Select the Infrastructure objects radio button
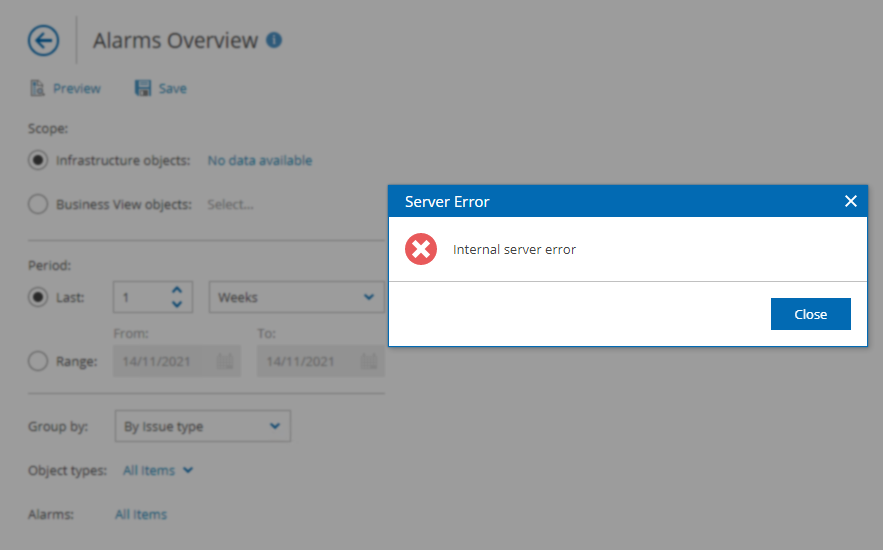Screen dimensions: 883x550 coord(38,160)
